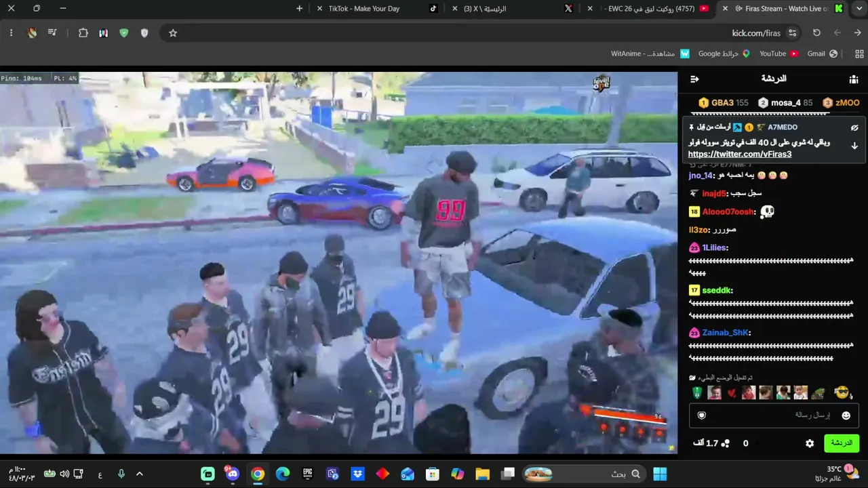This screenshot has width=868, height=488.
Task: Open volume control in system tray
Action: tap(64, 474)
